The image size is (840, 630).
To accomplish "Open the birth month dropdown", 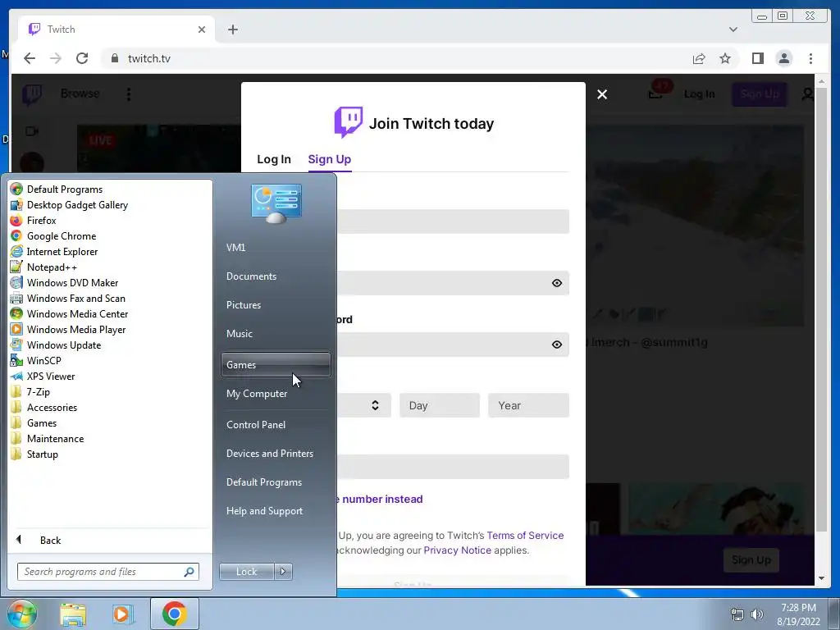I will (x=364, y=405).
